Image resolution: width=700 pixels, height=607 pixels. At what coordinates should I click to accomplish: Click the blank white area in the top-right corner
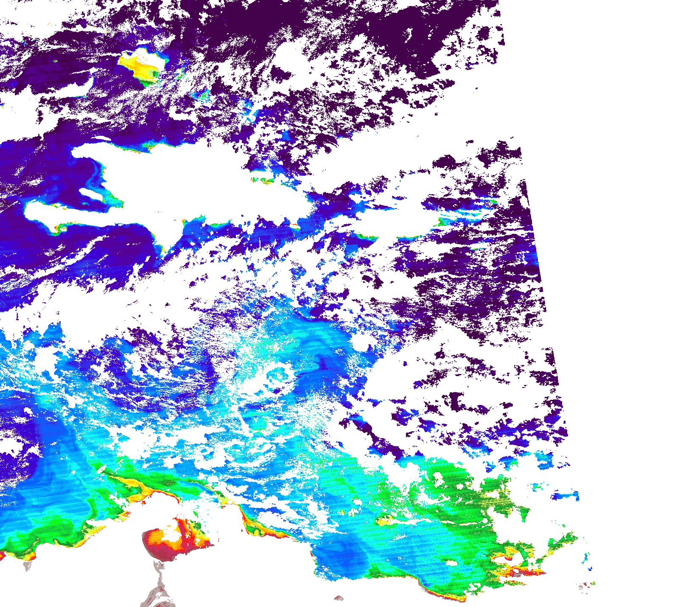[x=615, y=64]
